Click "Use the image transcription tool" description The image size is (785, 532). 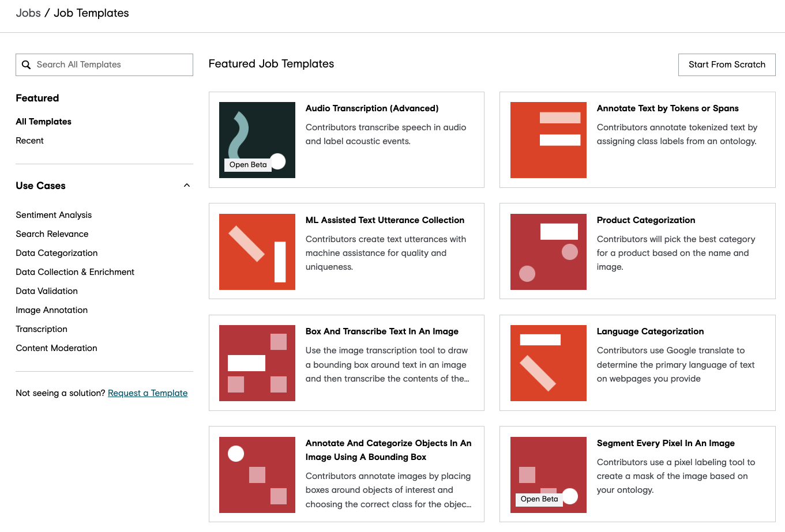click(388, 365)
